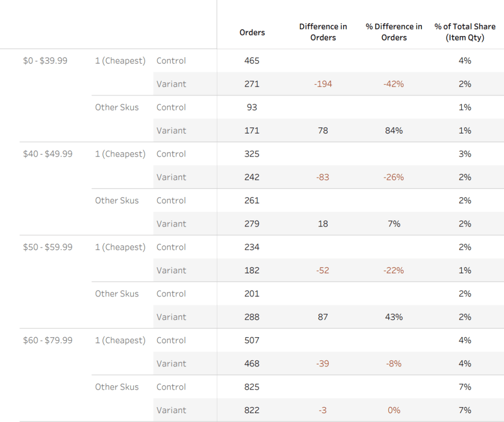Viewport: 504px width, 422px height.
Task: Click the % Difference in Orders header
Action: pos(394,32)
